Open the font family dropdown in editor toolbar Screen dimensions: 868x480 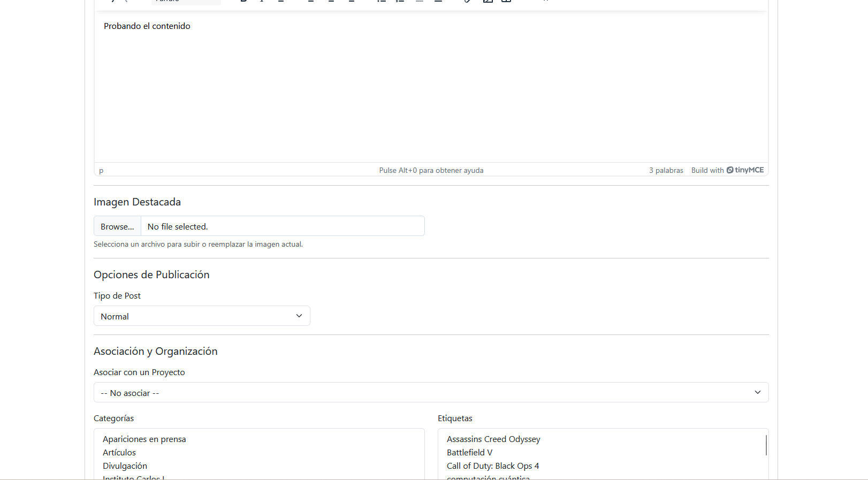185,1
